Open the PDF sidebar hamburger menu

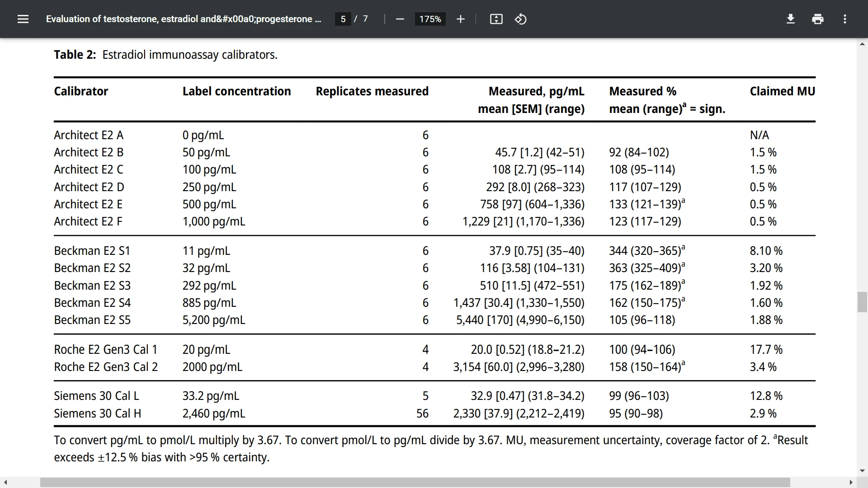[23, 19]
